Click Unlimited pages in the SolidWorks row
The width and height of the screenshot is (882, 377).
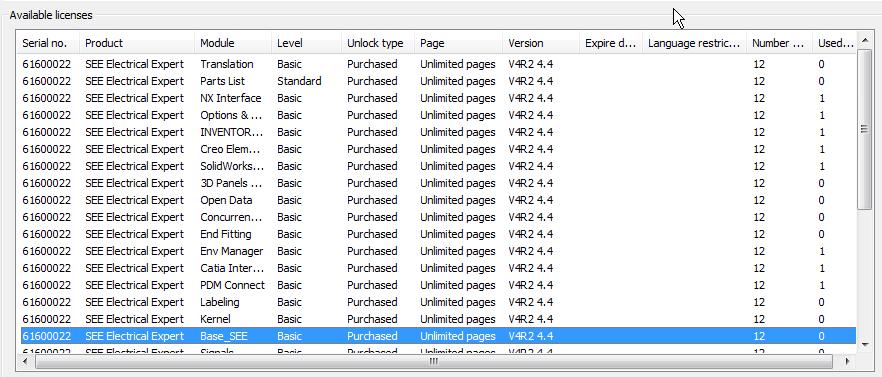click(x=457, y=166)
